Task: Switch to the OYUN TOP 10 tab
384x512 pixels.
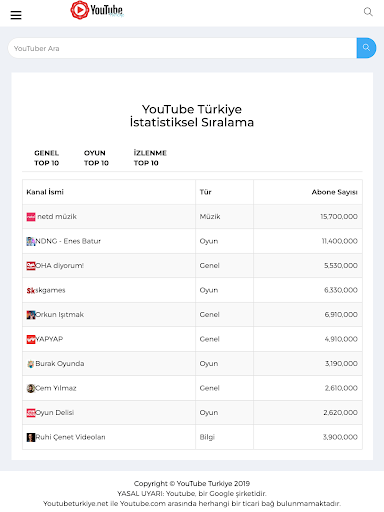Action: pos(96,158)
